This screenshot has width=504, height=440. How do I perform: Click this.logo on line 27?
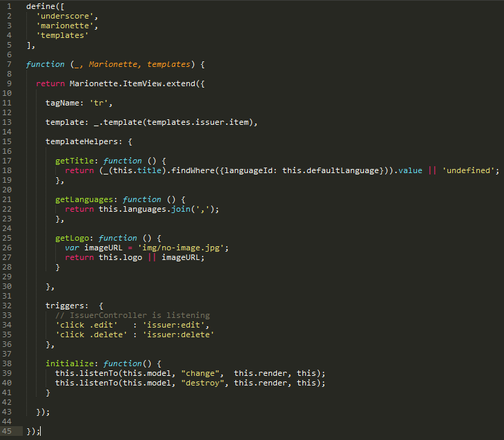click(x=120, y=257)
